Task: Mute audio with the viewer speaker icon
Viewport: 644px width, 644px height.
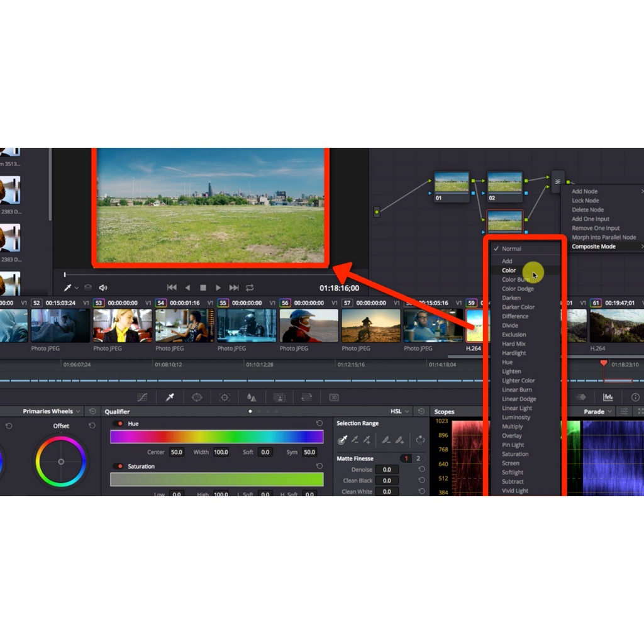Action: [x=103, y=288]
